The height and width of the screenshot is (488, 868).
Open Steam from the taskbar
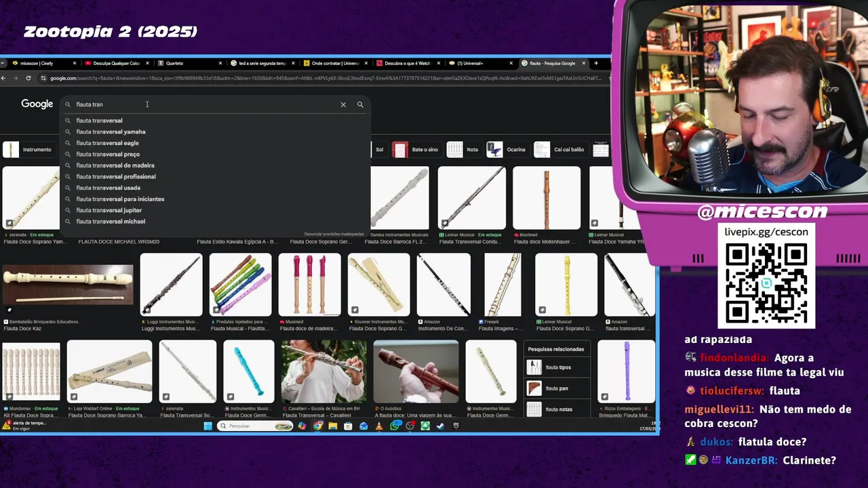click(x=441, y=426)
